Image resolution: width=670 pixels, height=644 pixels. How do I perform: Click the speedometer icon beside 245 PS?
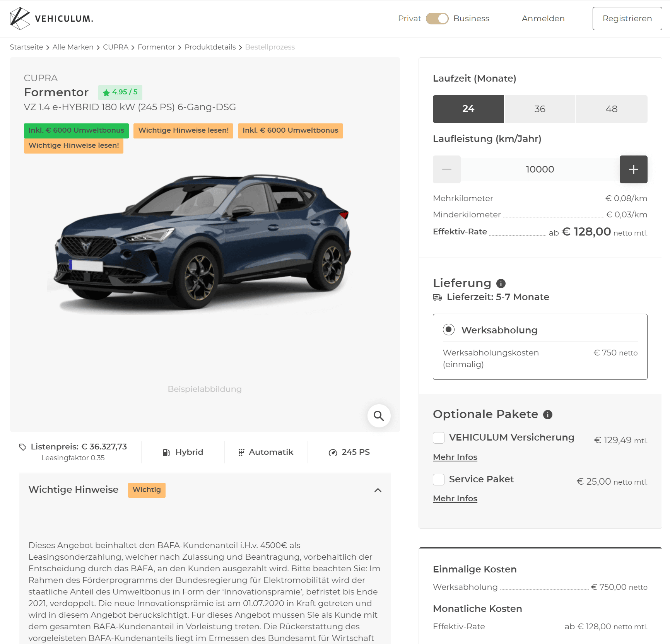[333, 452]
